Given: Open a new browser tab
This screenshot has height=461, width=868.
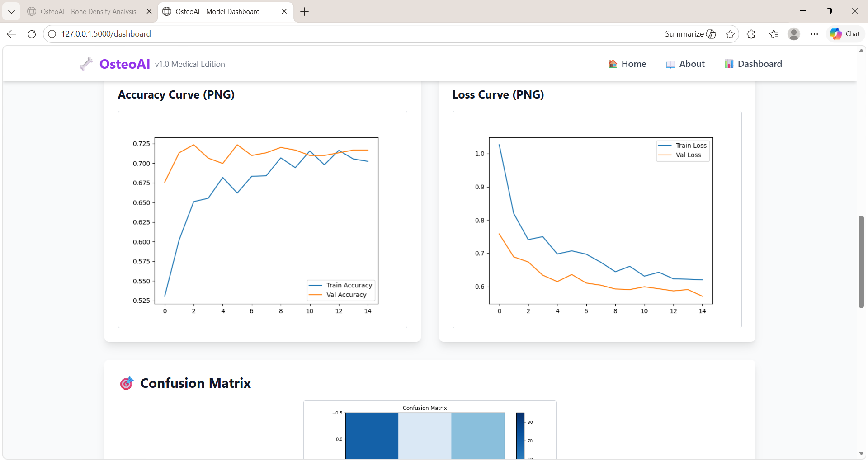Looking at the screenshot, I should pyautogui.click(x=305, y=12).
